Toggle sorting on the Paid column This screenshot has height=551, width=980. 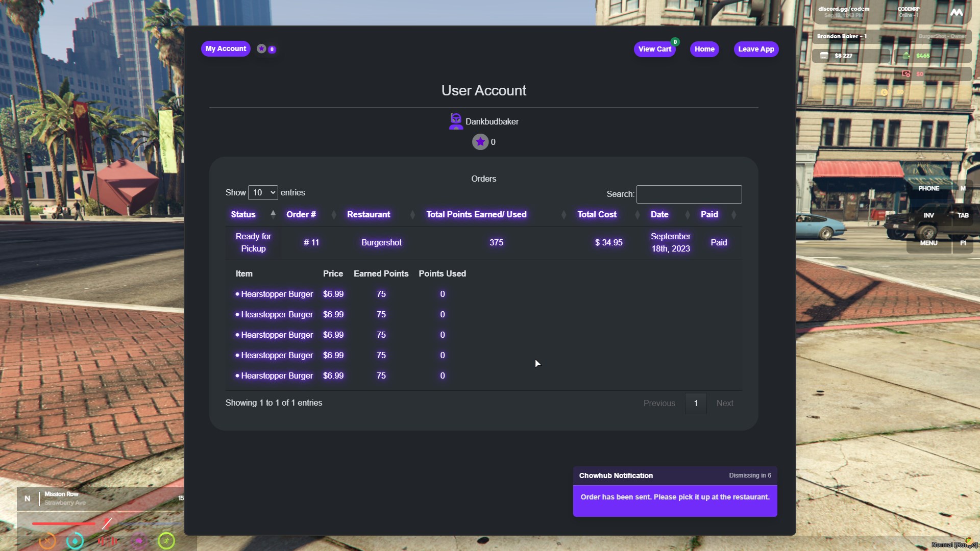coord(734,215)
